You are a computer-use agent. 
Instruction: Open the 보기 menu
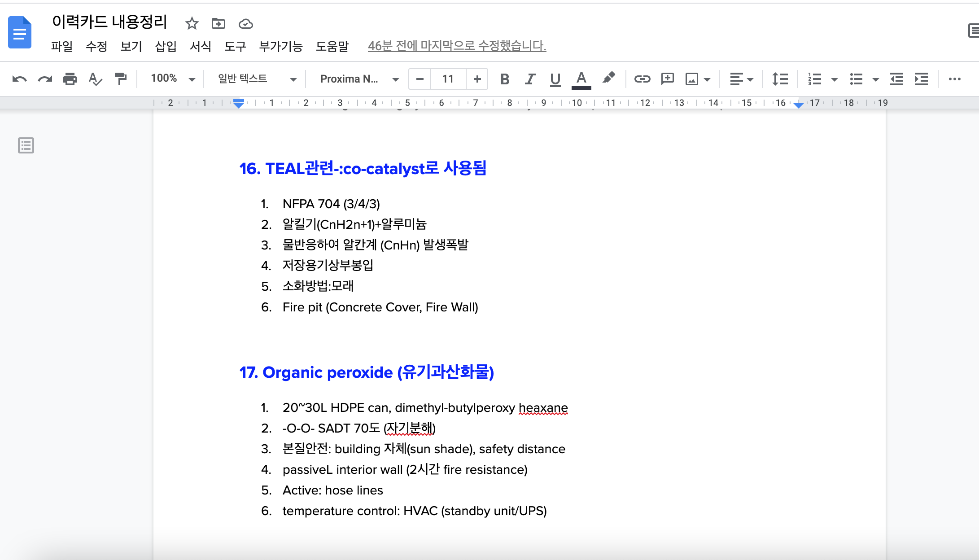click(131, 46)
